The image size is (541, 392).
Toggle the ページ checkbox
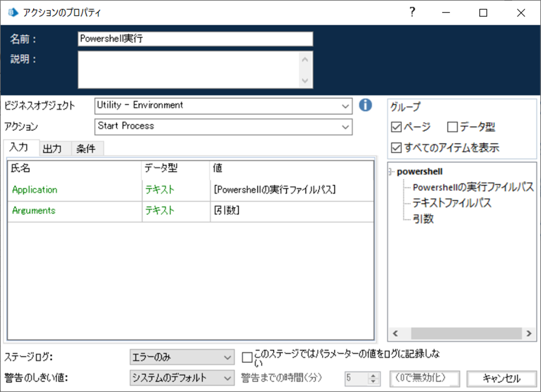tap(396, 127)
